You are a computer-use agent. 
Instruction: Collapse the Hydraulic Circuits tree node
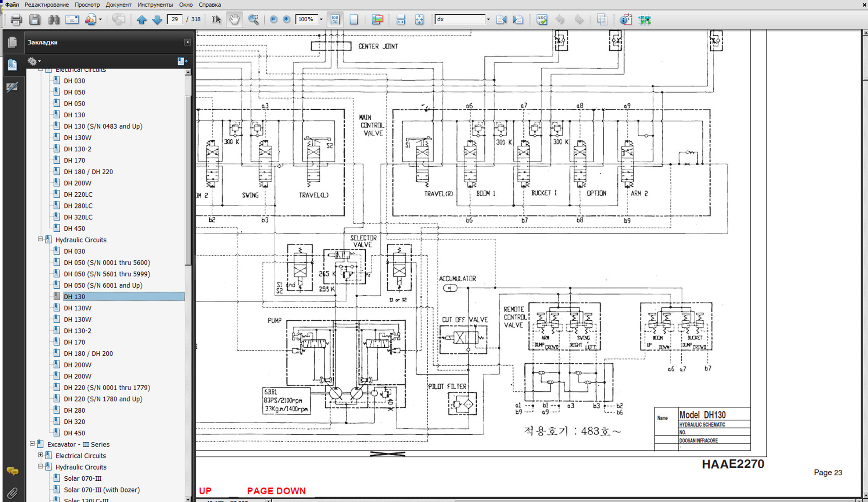pos(40,239)
